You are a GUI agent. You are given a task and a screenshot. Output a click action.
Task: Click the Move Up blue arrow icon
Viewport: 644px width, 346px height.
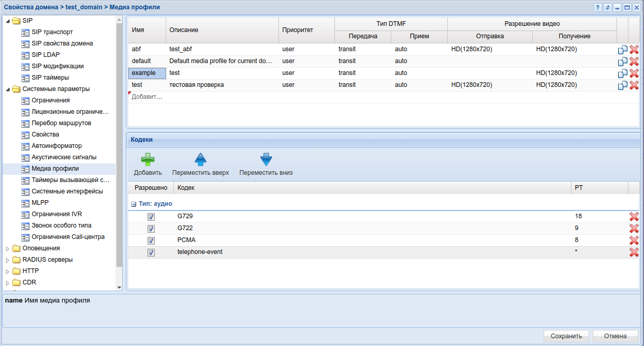pos(200,160)
